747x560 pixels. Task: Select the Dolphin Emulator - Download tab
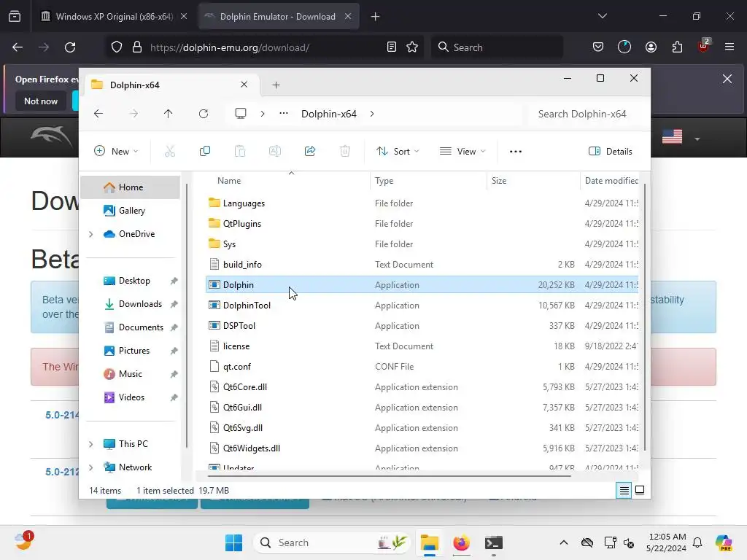(278, 16)
